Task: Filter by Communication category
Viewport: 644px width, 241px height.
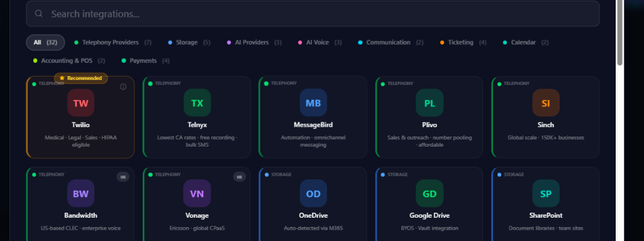Action: pos(391,42)
